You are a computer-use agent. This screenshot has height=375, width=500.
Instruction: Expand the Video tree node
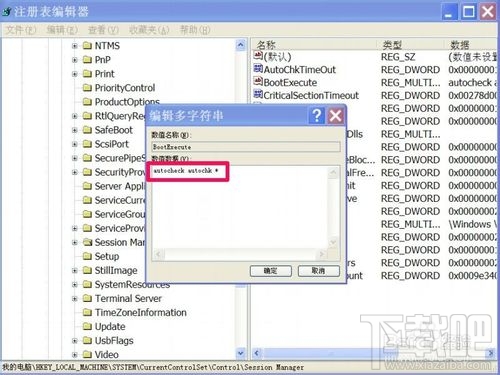point(75,355)
